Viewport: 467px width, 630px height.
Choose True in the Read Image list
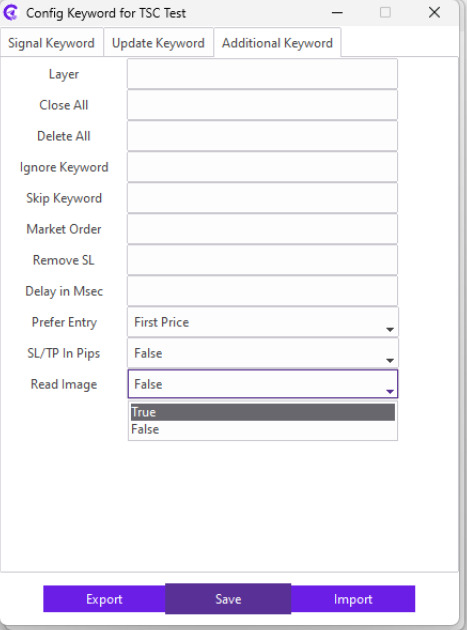click(263, 412)
